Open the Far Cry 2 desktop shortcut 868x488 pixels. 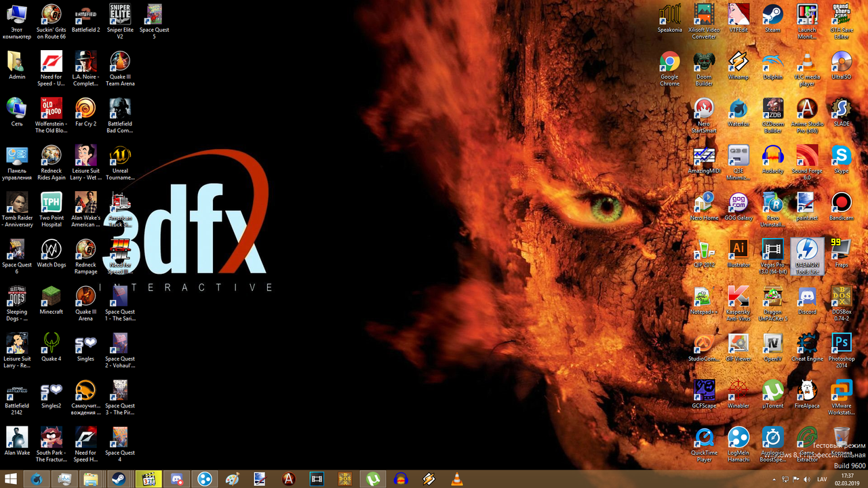(85, 113)
